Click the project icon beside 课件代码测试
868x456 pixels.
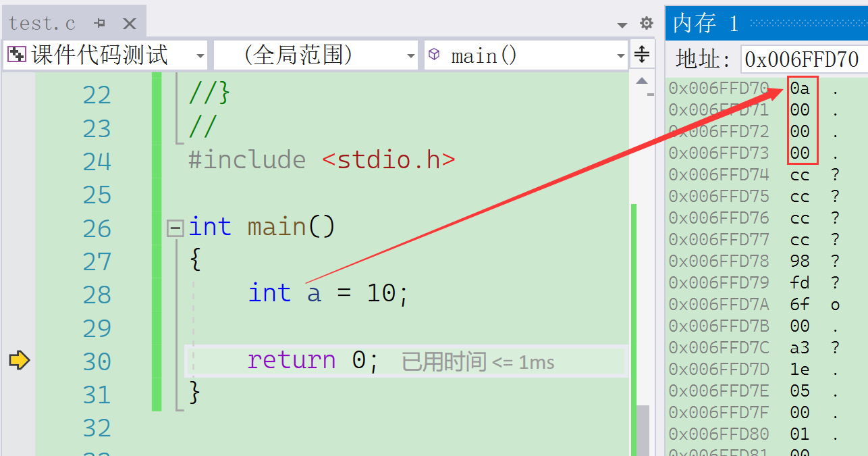coord(17,55)
